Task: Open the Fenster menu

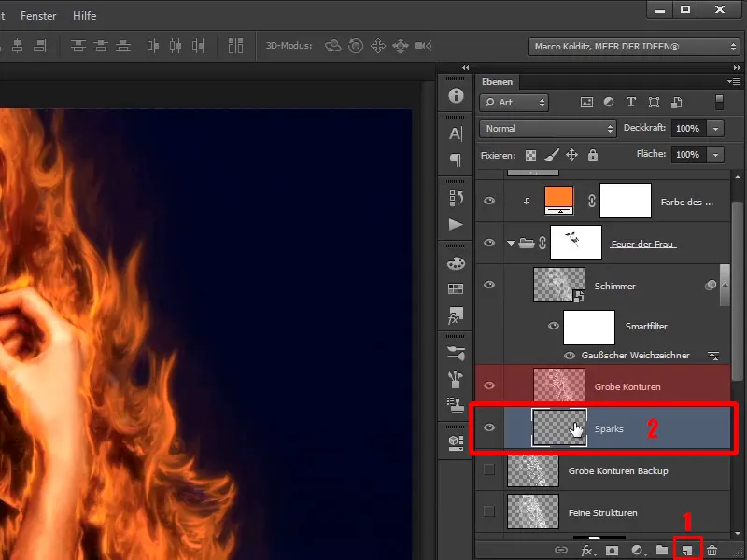Action: (x=38, y=16)
